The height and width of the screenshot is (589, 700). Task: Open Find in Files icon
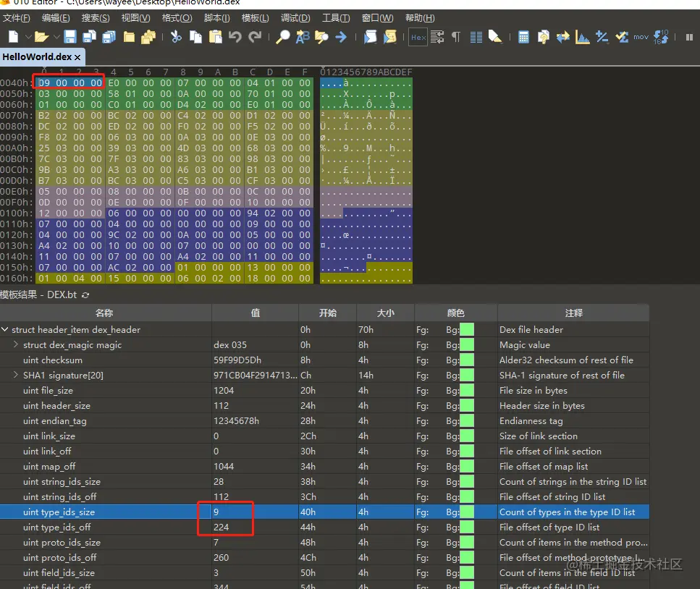321,37
